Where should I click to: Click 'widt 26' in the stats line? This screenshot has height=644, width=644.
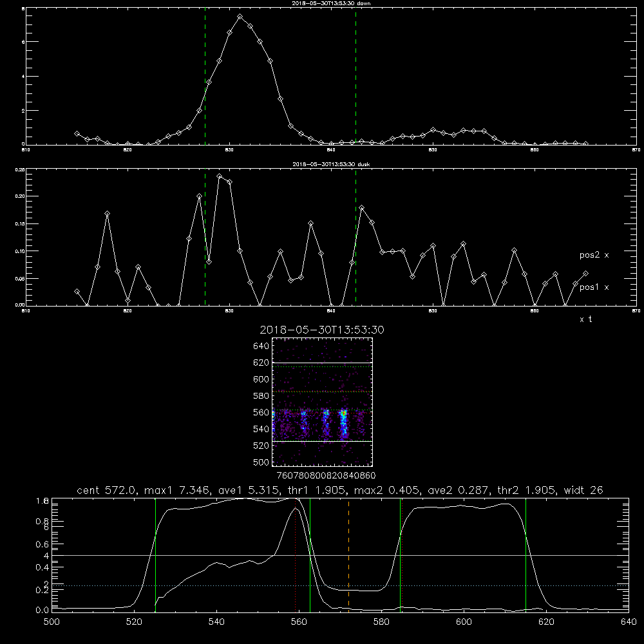tap(583, 490)
